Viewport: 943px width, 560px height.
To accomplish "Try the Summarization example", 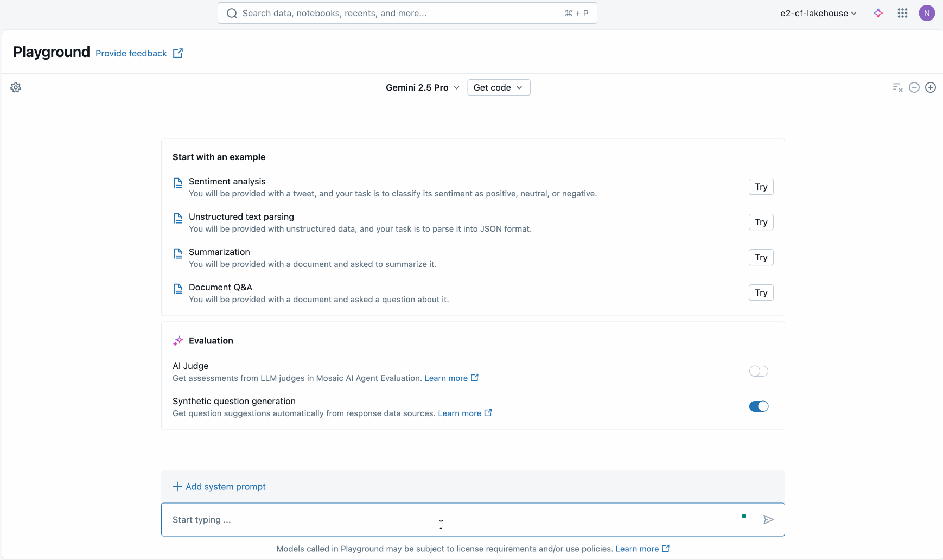I will point(761,257).
